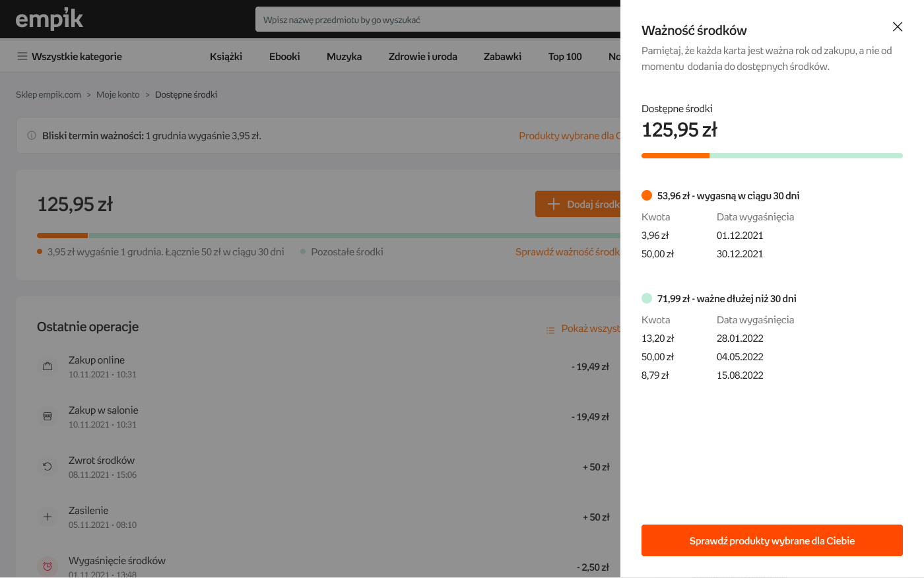Close the Ważność środków panel
Image resolution: width=924 pixels, height=578 pixels.
(897, 27)
